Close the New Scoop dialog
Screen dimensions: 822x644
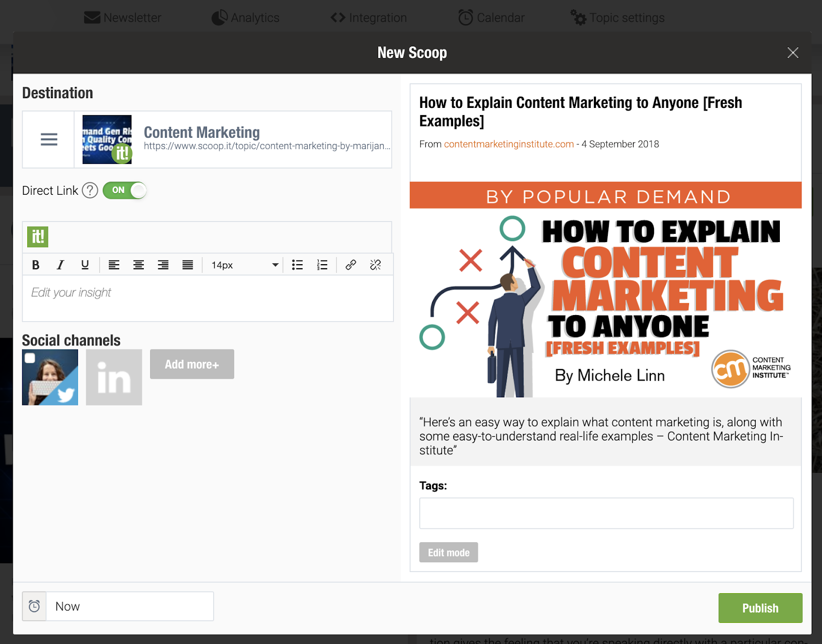793,53
